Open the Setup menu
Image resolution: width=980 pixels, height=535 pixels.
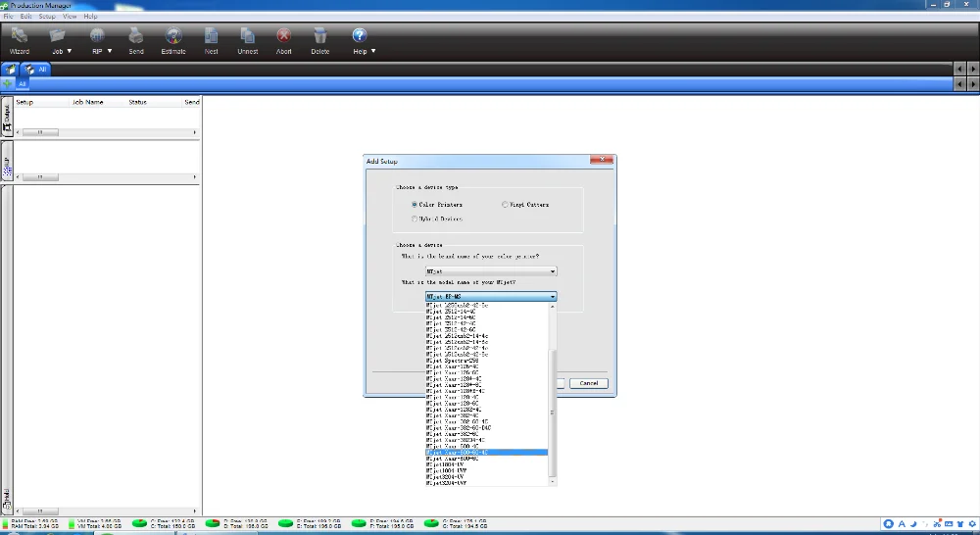(x=47, y=17)
